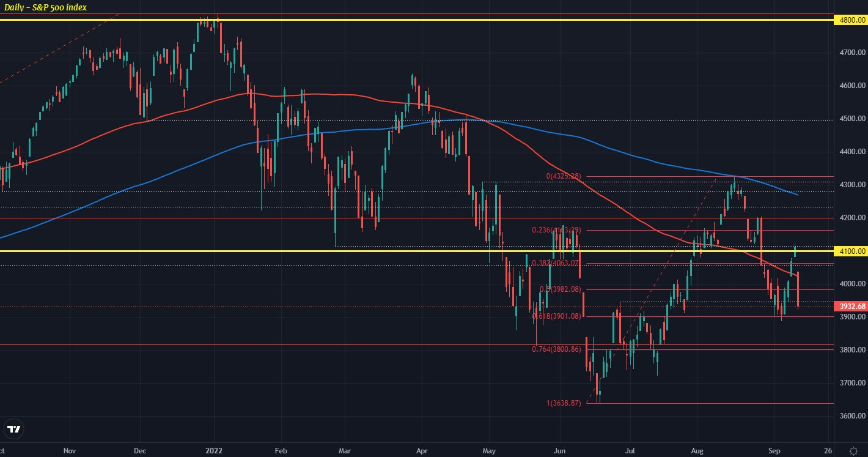Image resolution: width=868 pixels, height=457 pixels.
Task: Select the current price label 3932.68
Action: pos(851,307)
